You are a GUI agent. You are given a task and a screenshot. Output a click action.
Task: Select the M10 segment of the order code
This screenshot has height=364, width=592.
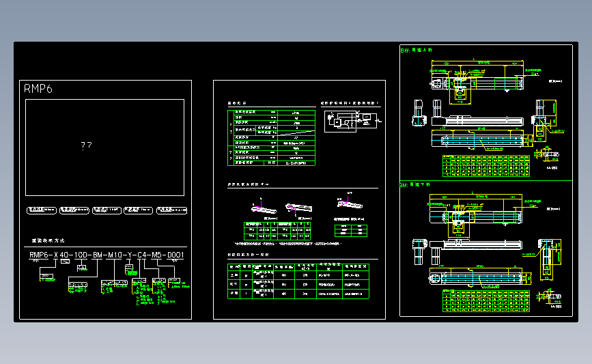click(x=115, y=255)
